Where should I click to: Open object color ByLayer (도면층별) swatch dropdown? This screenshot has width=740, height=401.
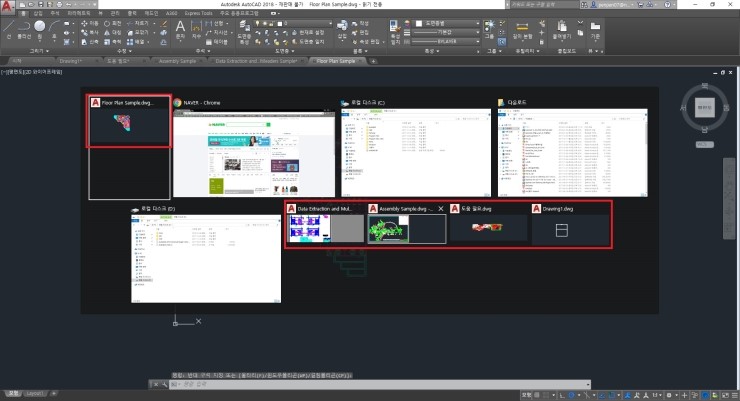point(446,23)
